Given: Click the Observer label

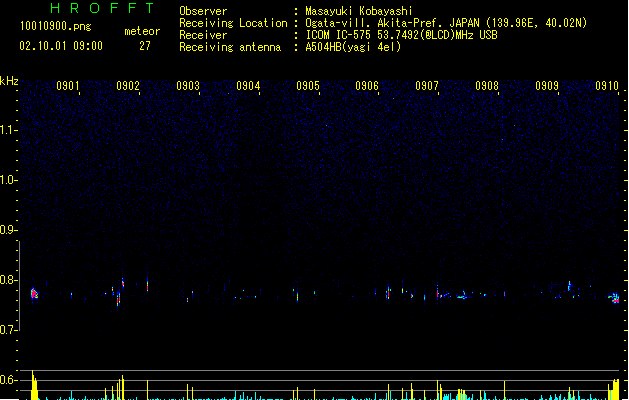Looking at the screenshot, I should [203, 11].
